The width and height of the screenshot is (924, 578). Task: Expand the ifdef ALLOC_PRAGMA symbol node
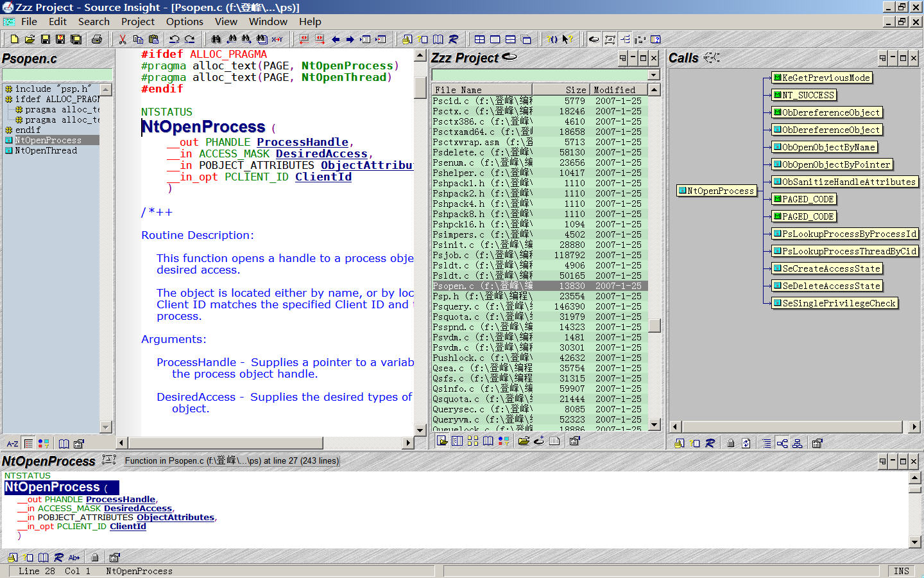[x=9, y=100]
